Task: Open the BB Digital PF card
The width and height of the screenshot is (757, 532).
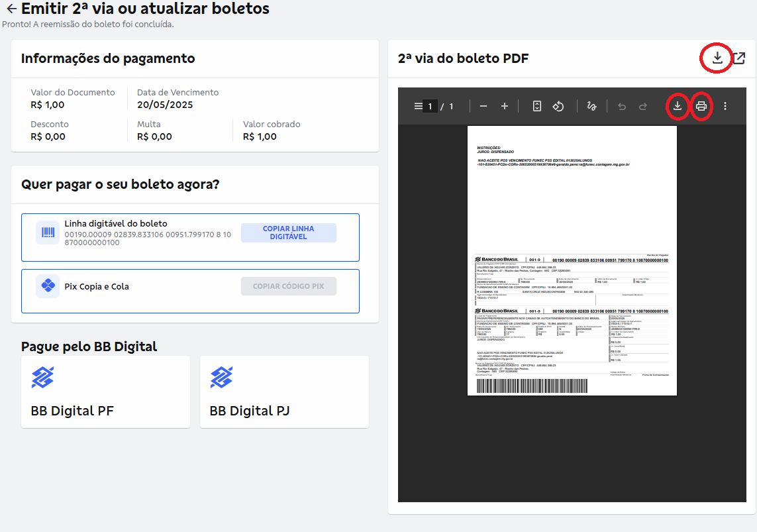Action: (x=105, y=392)
